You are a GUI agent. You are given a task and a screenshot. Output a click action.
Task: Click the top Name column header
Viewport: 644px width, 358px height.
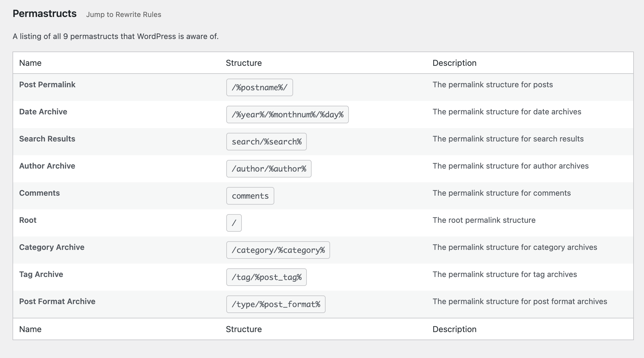30,63
